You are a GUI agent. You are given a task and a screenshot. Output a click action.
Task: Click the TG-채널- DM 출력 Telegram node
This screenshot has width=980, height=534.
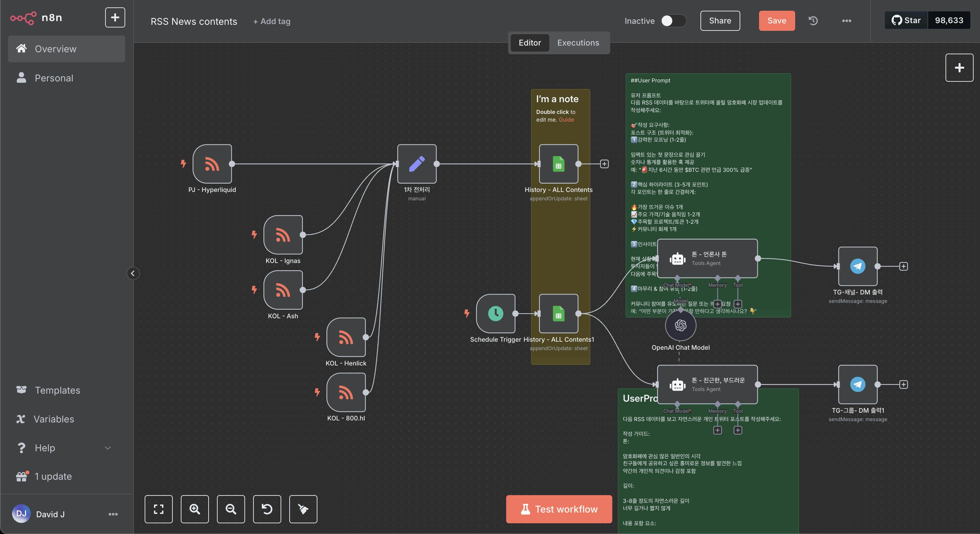[x=857, y=266]
